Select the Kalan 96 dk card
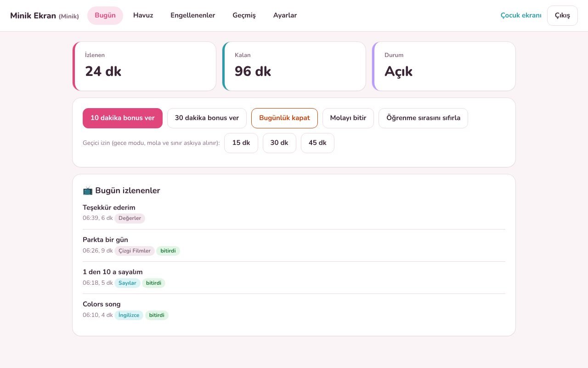 (294, 66)
